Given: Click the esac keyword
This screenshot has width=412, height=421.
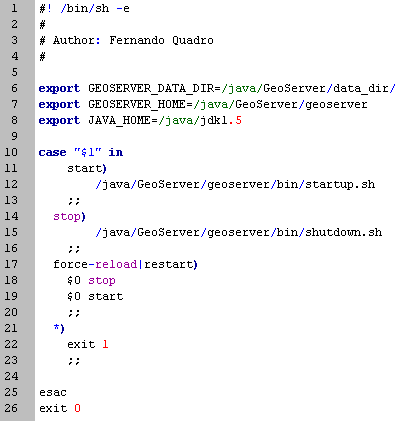Looking at the screenshot, I should pyautogui.click(x=53, y=392).
